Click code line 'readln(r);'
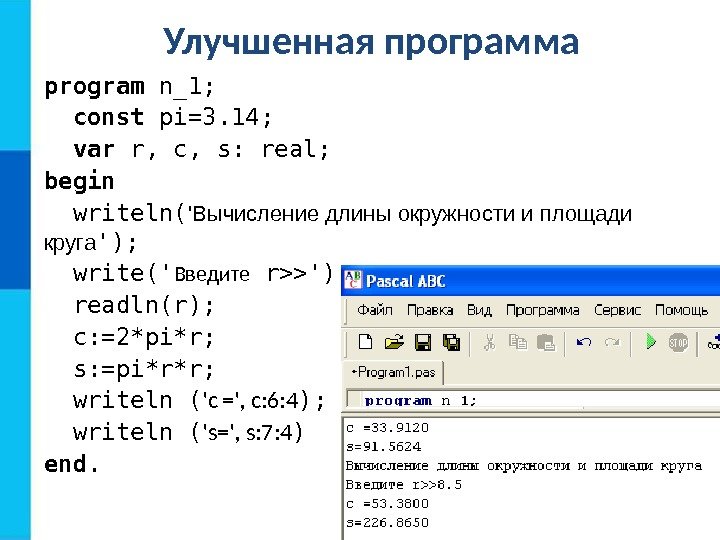720x540 pixels. (x=144, y=305)
